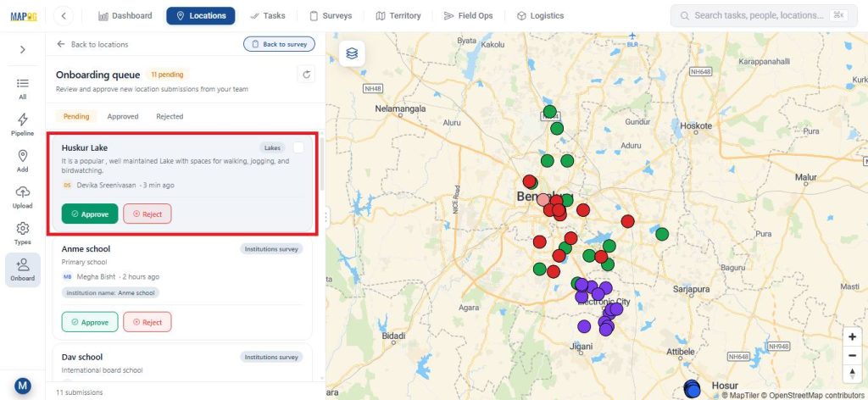Open the Anme school card title
Image resolution: width=868 pixels, height=400 pixels.
point(86,249)
